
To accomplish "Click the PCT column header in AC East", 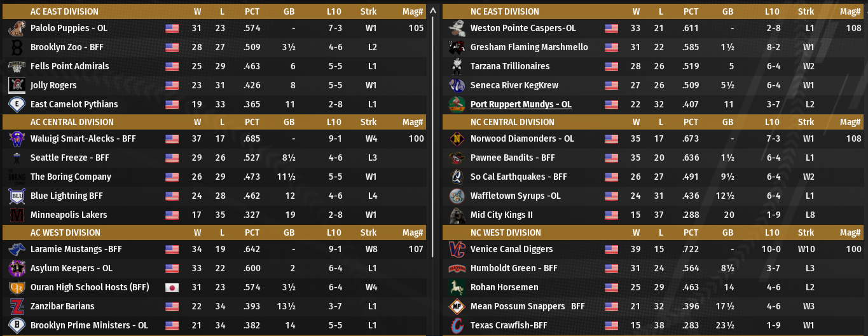I will click(252, 11).
